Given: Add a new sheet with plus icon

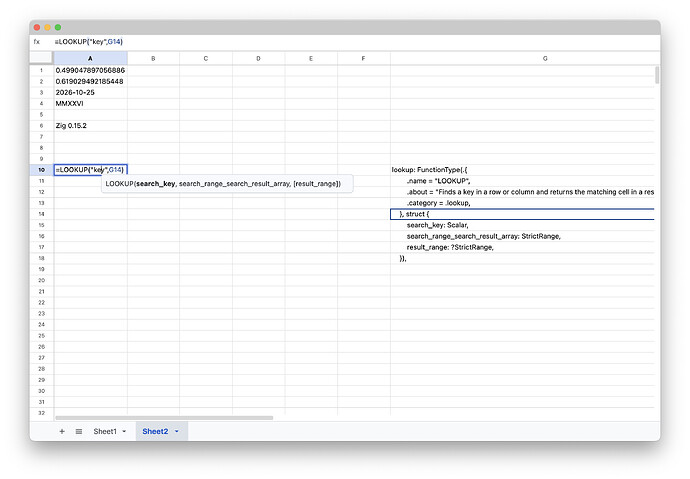Looking at the screenshot, I should pos(62,431).
